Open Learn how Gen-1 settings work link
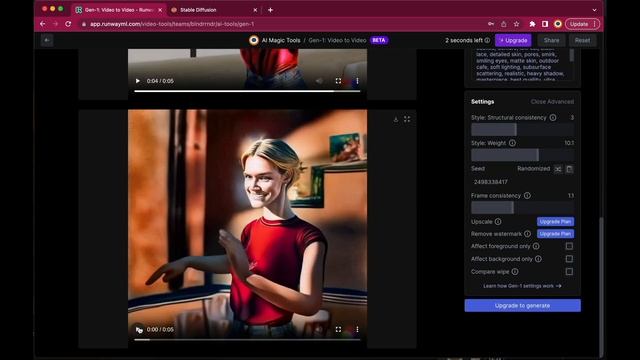The height and width of the screenshot is (360, 640). pos(522,286)
